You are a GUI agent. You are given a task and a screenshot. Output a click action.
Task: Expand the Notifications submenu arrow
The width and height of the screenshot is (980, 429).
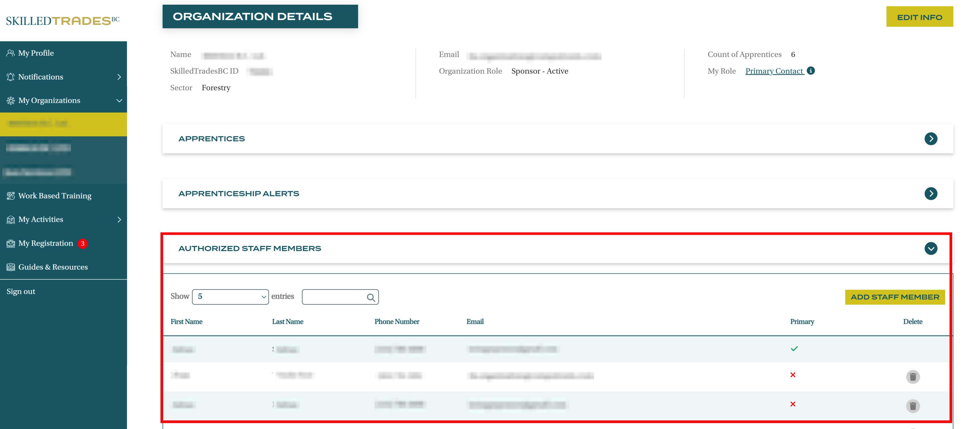coord(119,77)
